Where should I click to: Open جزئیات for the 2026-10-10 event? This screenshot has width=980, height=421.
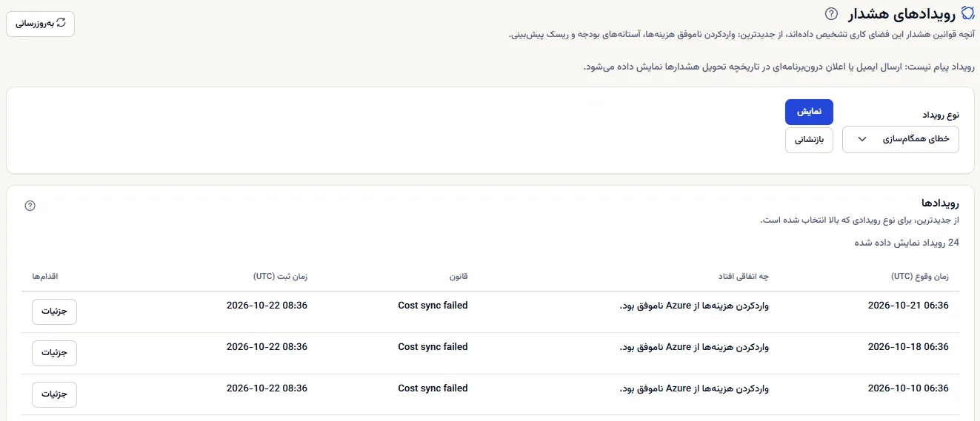pos(54,394)
